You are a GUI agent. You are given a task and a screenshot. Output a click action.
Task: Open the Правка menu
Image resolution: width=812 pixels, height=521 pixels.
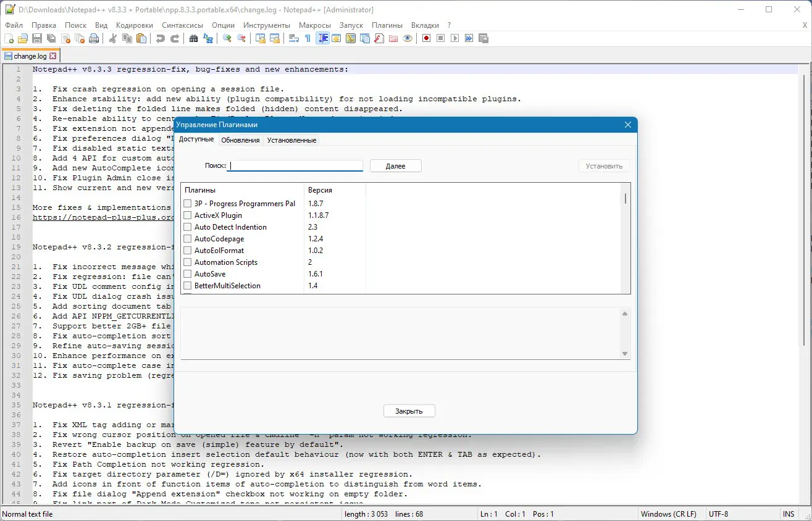pyautogui.click(x=44, y=25)
